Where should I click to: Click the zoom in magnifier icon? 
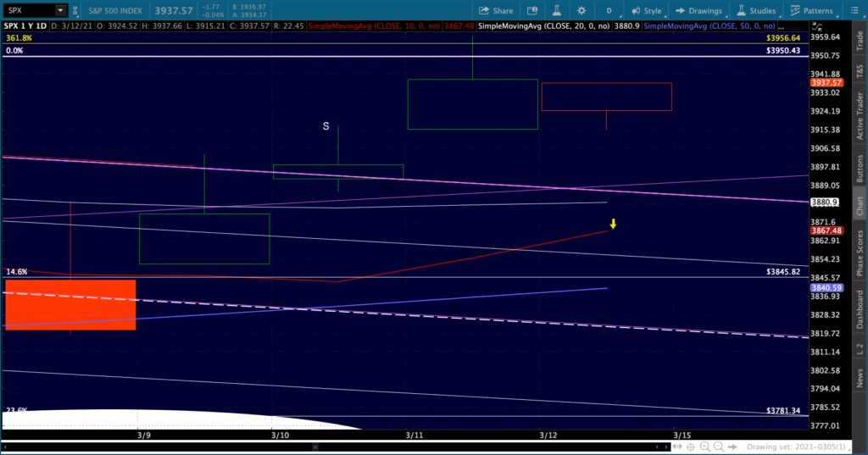pyautogui.click(x=704, y=447)
